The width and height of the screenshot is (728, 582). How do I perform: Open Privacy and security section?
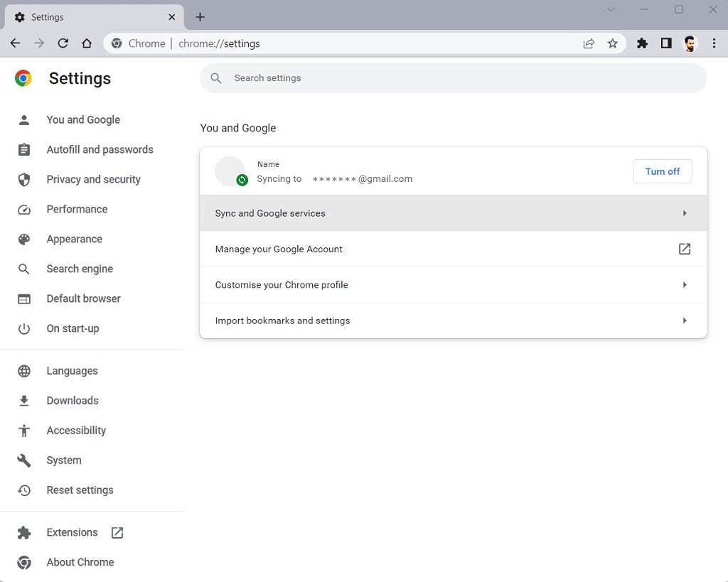93,179
